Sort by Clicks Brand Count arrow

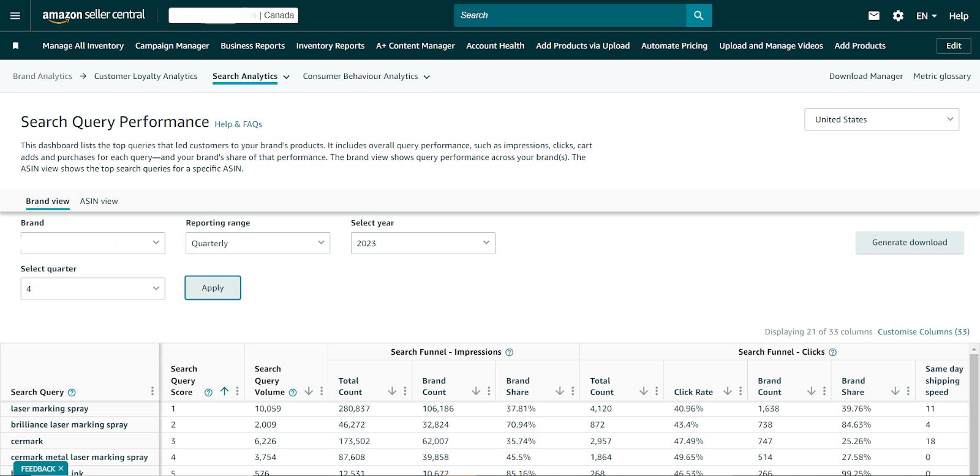click(812, 391)
